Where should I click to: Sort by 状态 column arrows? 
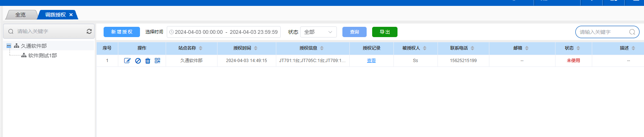coord(578,48)
